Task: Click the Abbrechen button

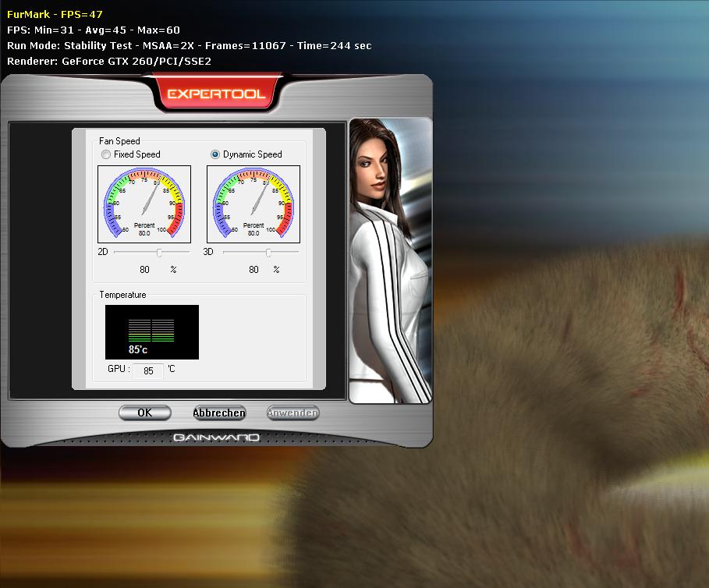Action: pyautogui.click(x=219, y=413)
